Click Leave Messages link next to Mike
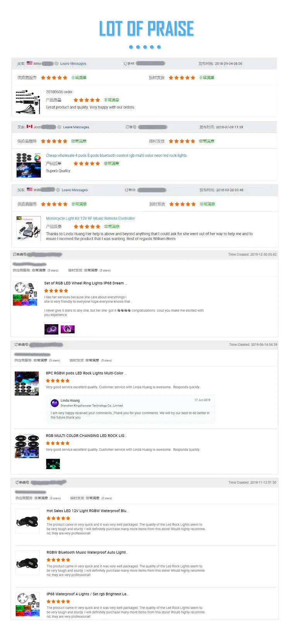The height and width of the screenshot is (644, 290). click(x=73, y=64)
